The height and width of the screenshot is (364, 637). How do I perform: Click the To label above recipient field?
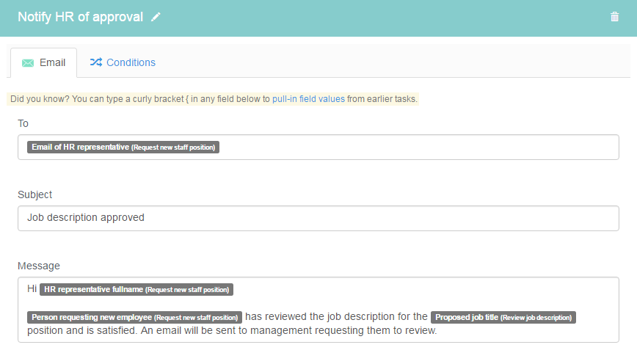pyautogui.click(x=23, y=123)
